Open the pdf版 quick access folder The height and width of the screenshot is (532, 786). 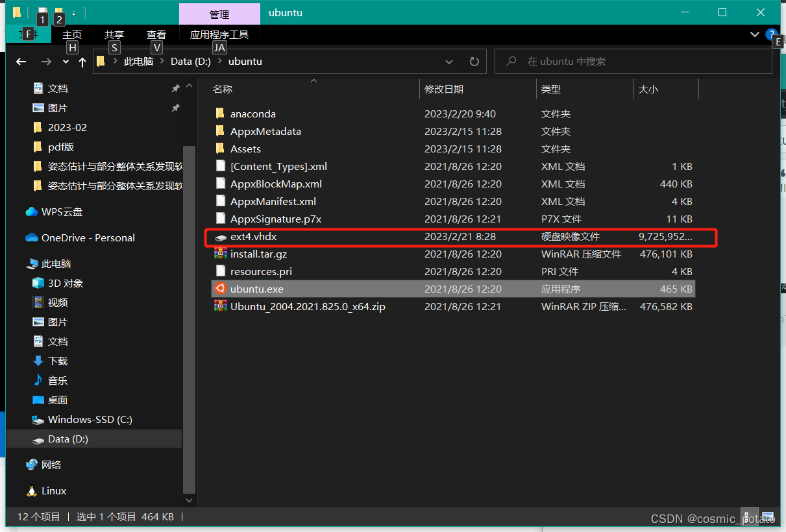coord(53,147)
